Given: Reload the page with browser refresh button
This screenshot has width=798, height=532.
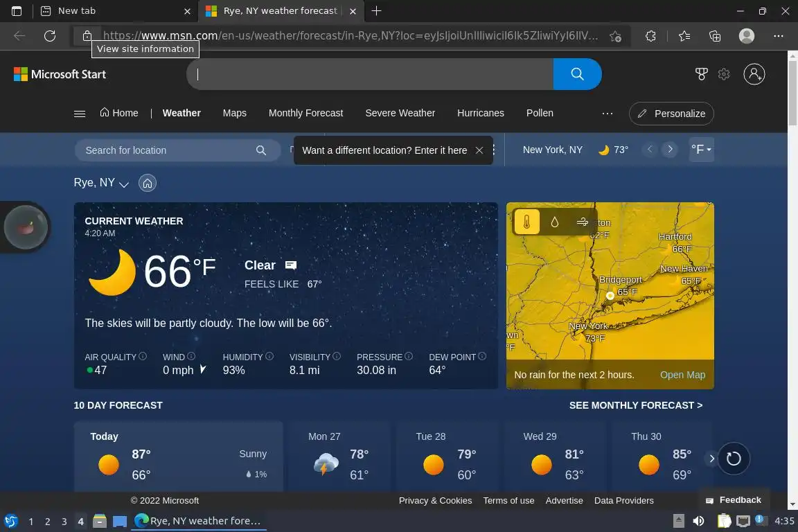Looking at the screenshot, I should tap(49, 36).
